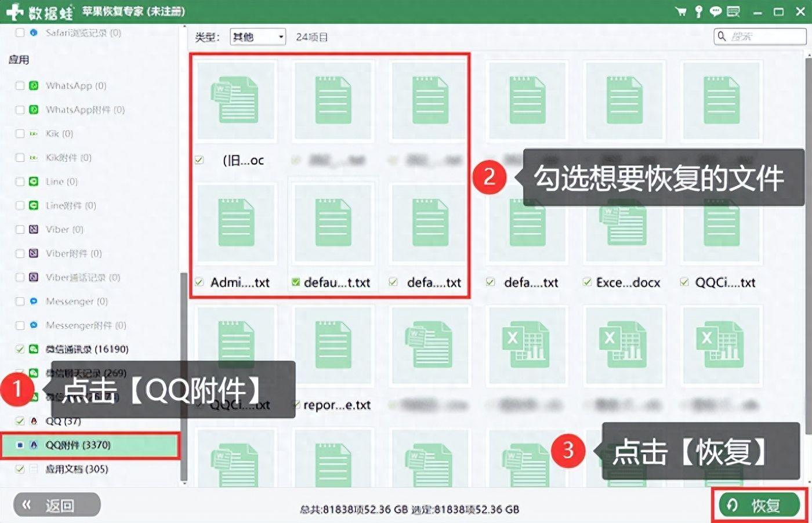Select the Line附件 (0) category label
This screenshot has width=812, height=523.
(71, 205)
